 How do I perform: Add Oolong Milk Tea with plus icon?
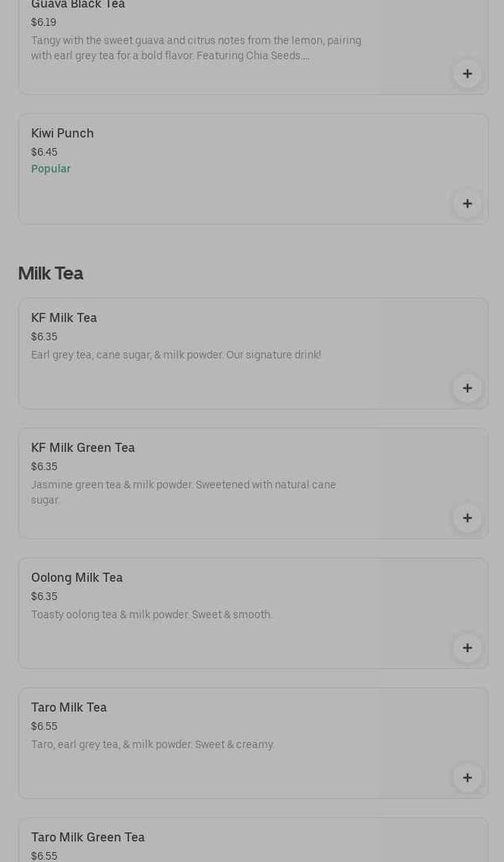[467, 648]
